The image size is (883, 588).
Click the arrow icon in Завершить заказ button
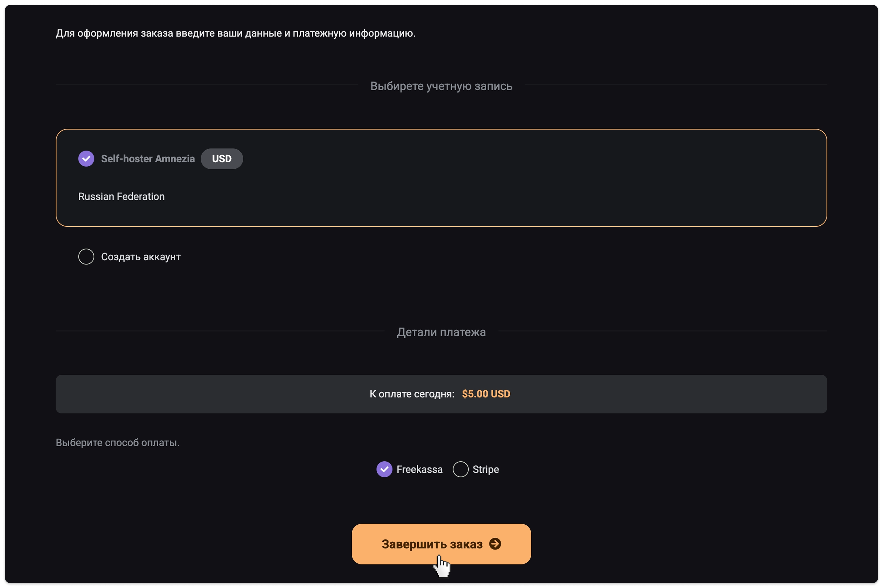coord(495,544)
